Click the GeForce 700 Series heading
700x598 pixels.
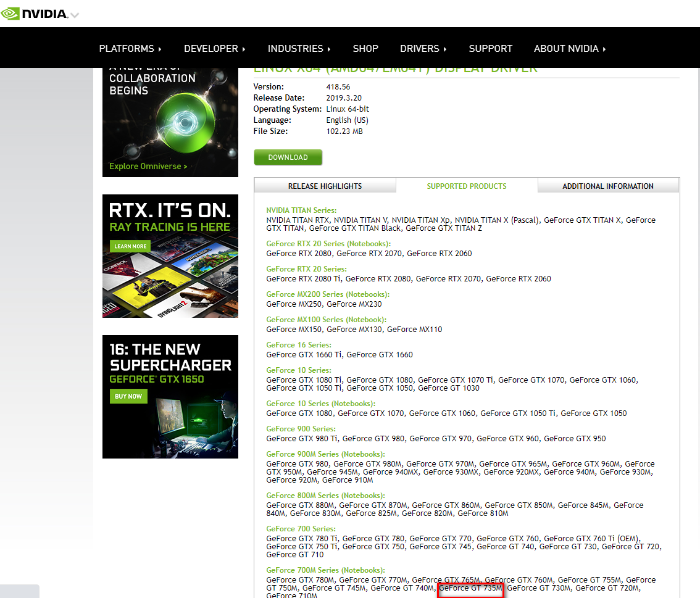pos(301,529)
